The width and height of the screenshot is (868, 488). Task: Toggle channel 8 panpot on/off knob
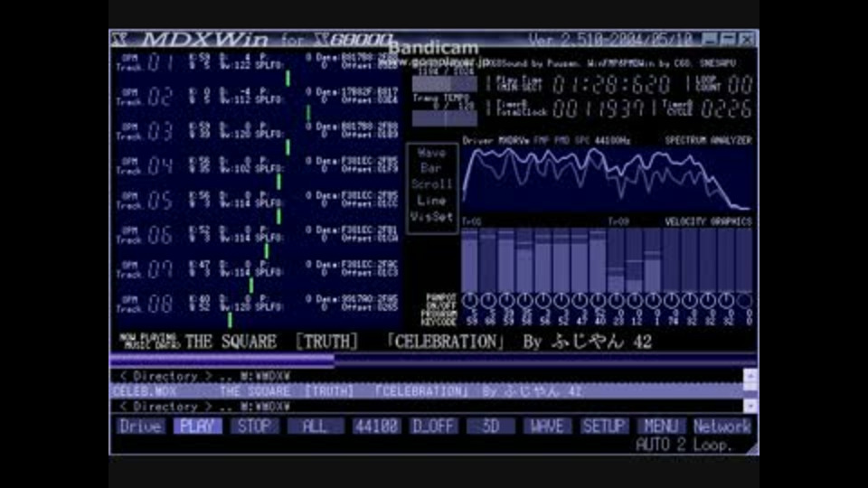pyautogui.click(x=599, y=300)
